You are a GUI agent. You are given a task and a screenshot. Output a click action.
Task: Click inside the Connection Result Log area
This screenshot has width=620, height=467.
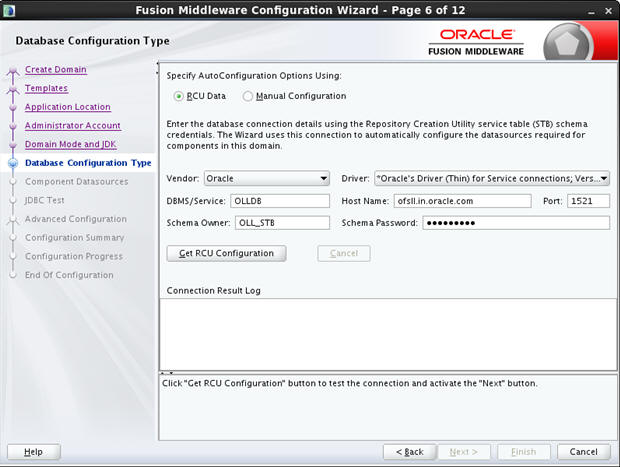pos(388,334)
